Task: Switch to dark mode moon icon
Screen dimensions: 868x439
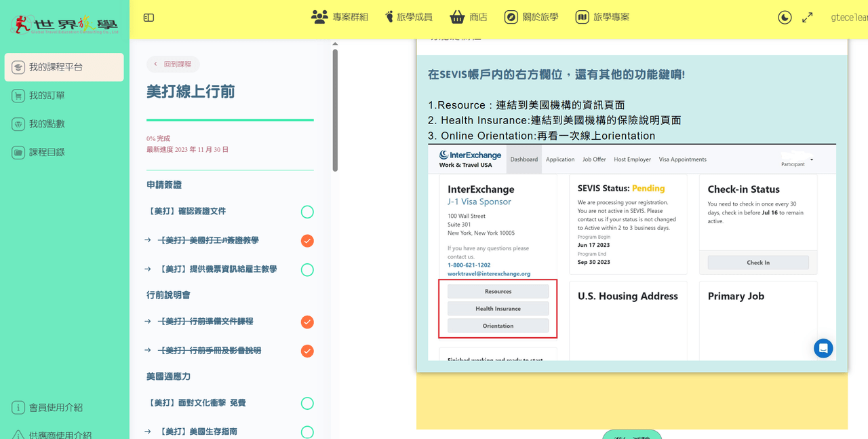Action: [785, 18]
